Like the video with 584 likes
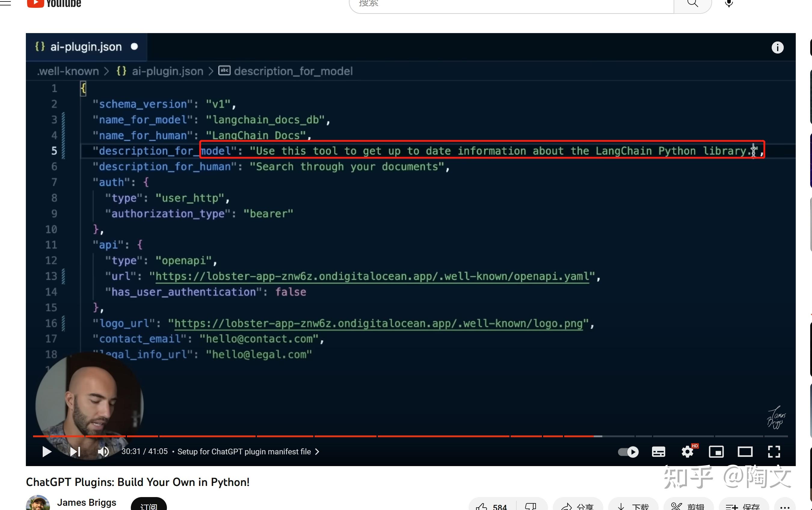 (x=491, y=506)
